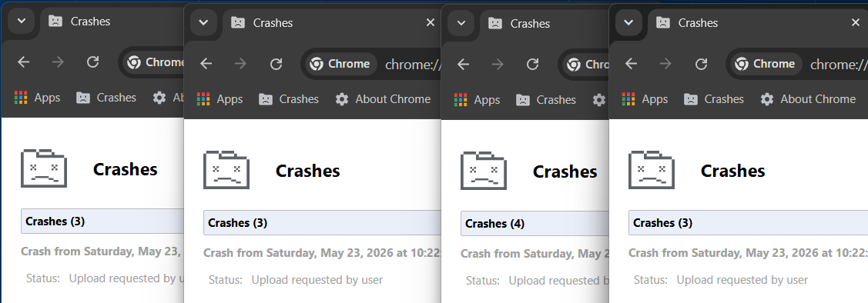The image size is (868, 303).
Task: Close the Crashes tab in second-from-left window
Action: (x=430, y=22)
